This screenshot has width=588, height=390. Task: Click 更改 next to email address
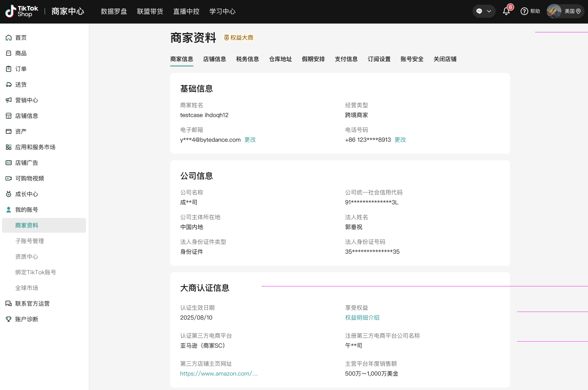(250, 140)
